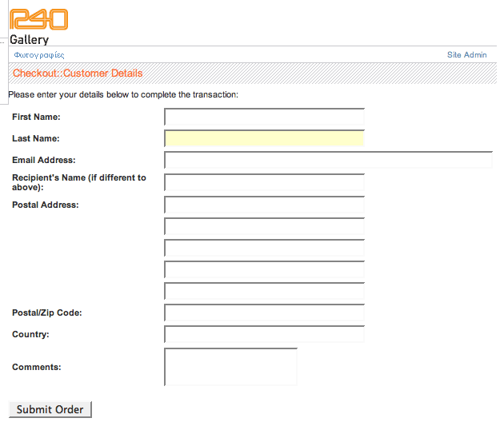This screenshot has width=504, height=430.
Task: Open the Φωτογραφίες link
Action: pyautogui.click(x=39, y=55)
